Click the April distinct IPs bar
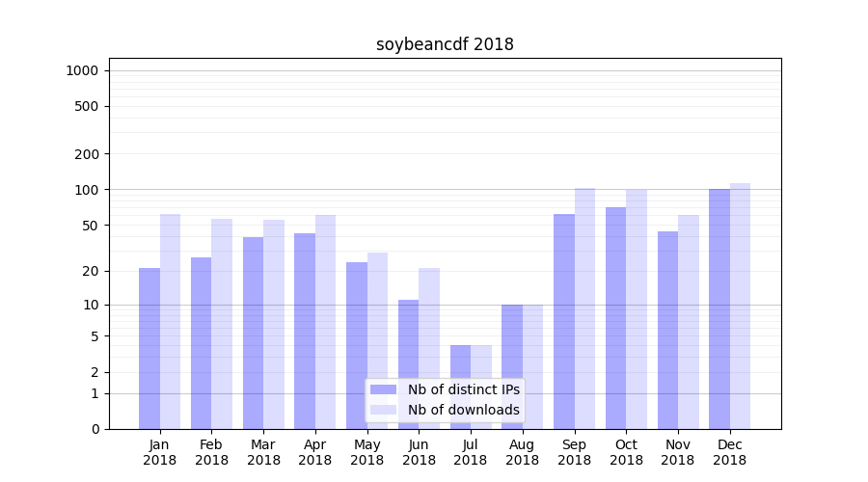 tap(305, 331)
